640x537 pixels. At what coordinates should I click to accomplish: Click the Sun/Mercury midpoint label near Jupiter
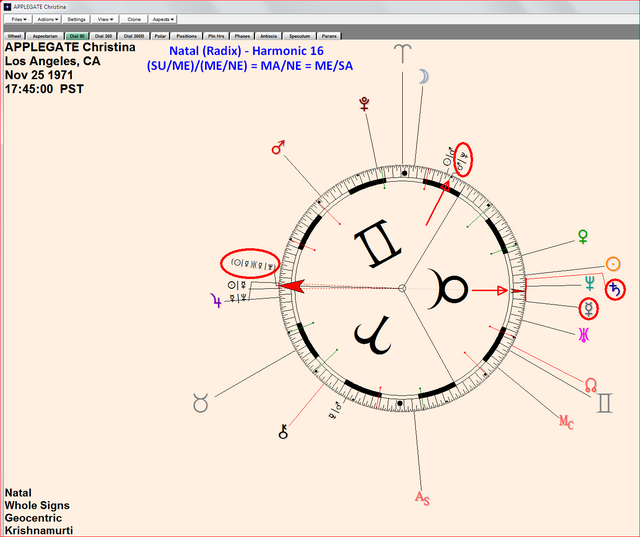click(x=237, y=285)
